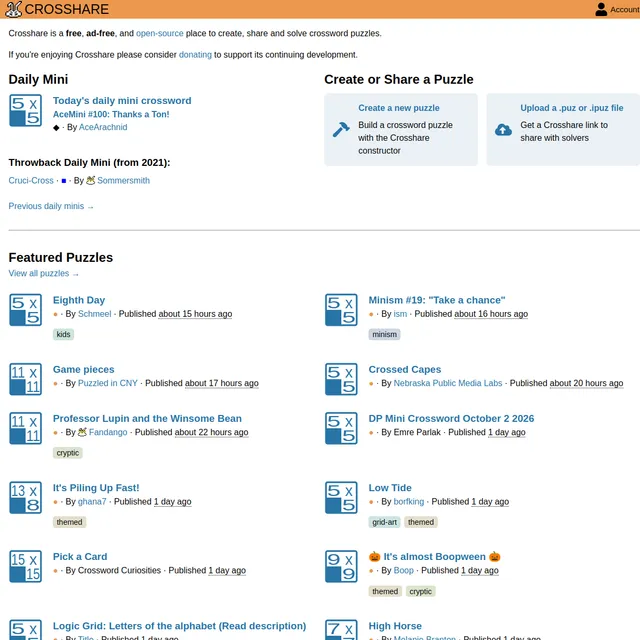
Task: Open the Crossed Capes puzzle
Action: [405, 370]
